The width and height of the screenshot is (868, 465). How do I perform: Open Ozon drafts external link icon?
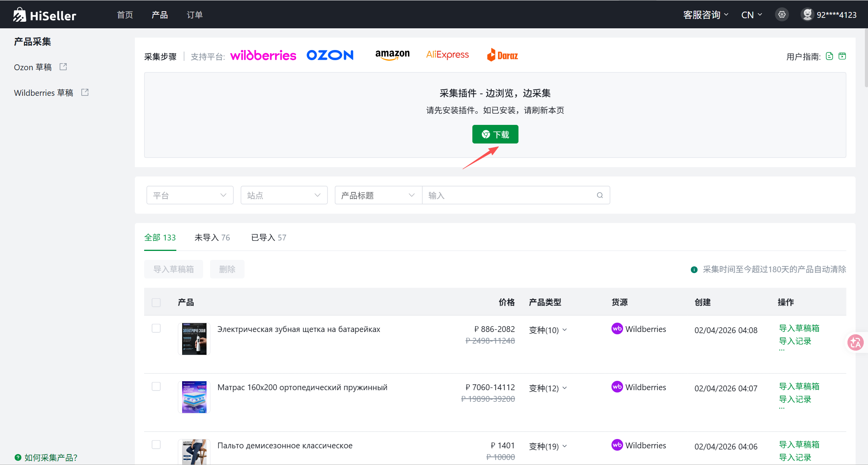[63, 67]
